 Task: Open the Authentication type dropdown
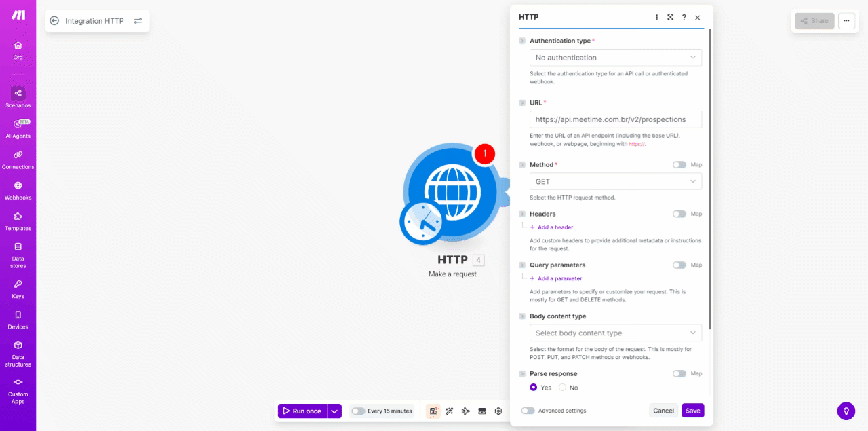pos(615,57)
